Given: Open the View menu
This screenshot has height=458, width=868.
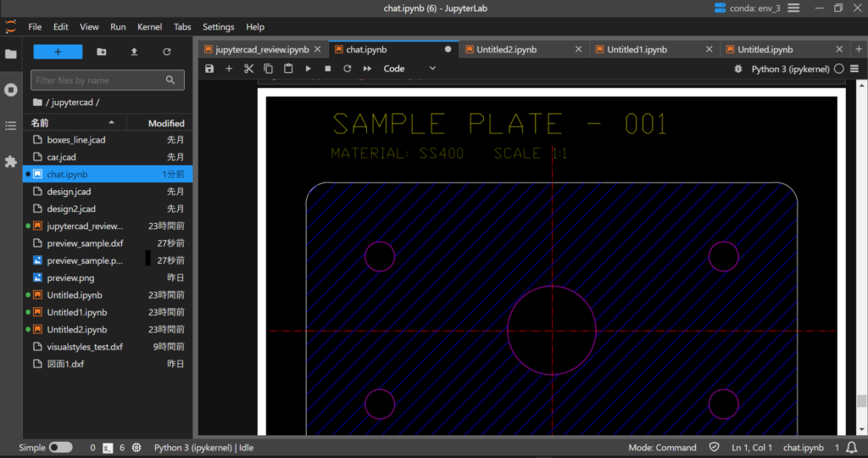Looking at the screenshot, I should pos(89,26).
